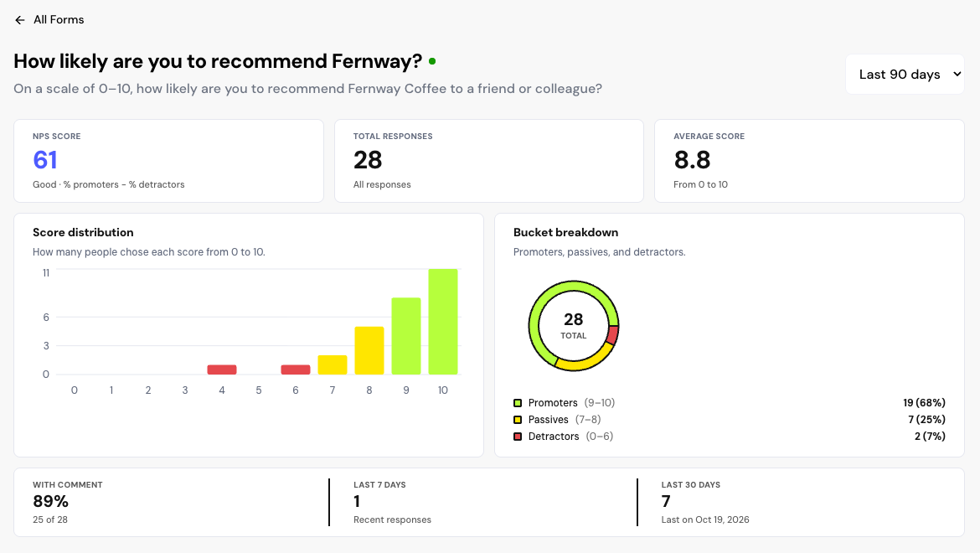The height and width of the screenshot is (553, 980).
Task: Click the Recent responses caption
Action: 393,519
